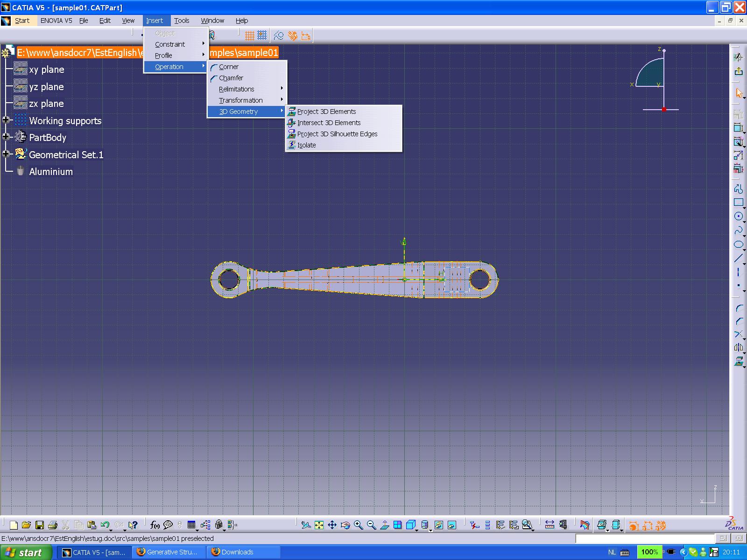This screenshot has height=560, width=747.
Task: Click the Design Table icon
Action: pos(191,525)
